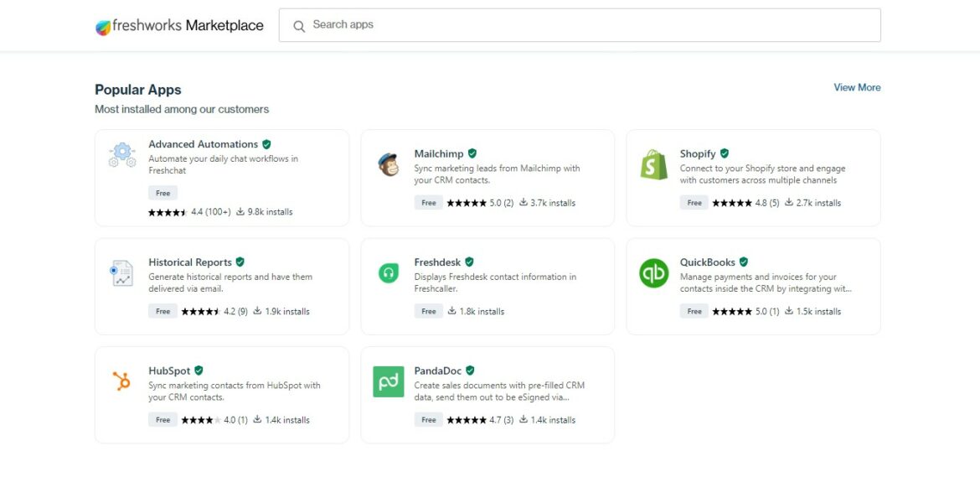This screenshot has height=477, width=980.
Task: Click the Free tag on PandaDoc
Action: pos(429,420)
